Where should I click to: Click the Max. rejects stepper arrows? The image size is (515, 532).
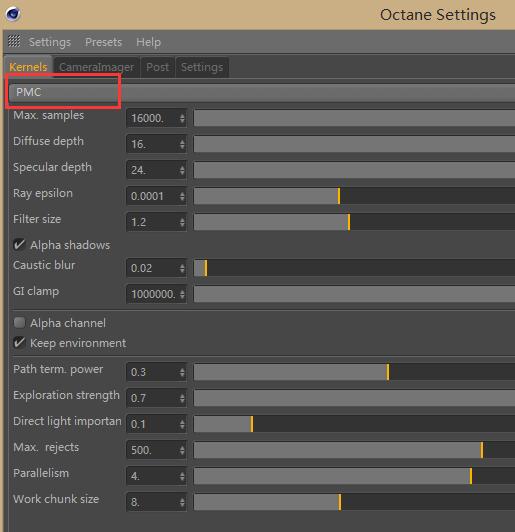point(182,450)
